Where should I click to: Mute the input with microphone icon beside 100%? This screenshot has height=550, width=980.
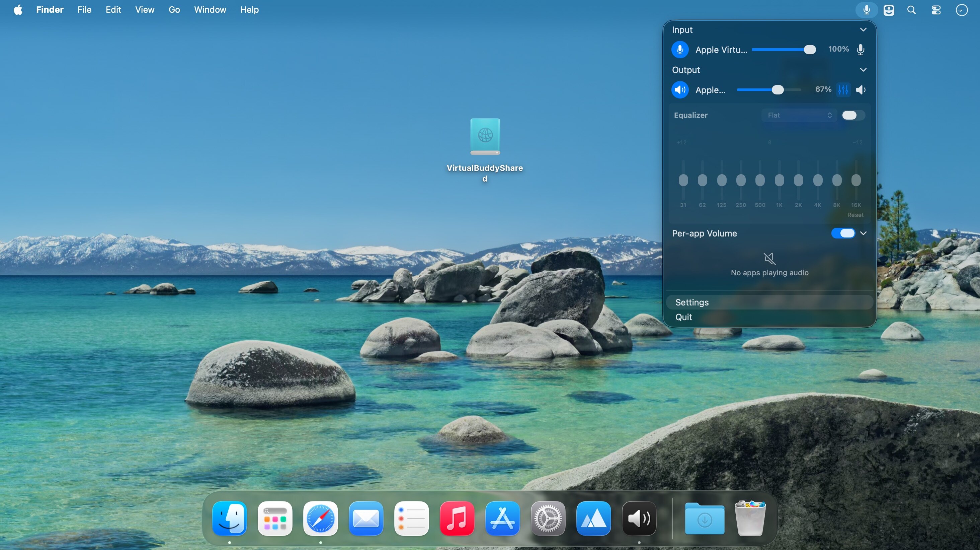(x=861, y=50)
